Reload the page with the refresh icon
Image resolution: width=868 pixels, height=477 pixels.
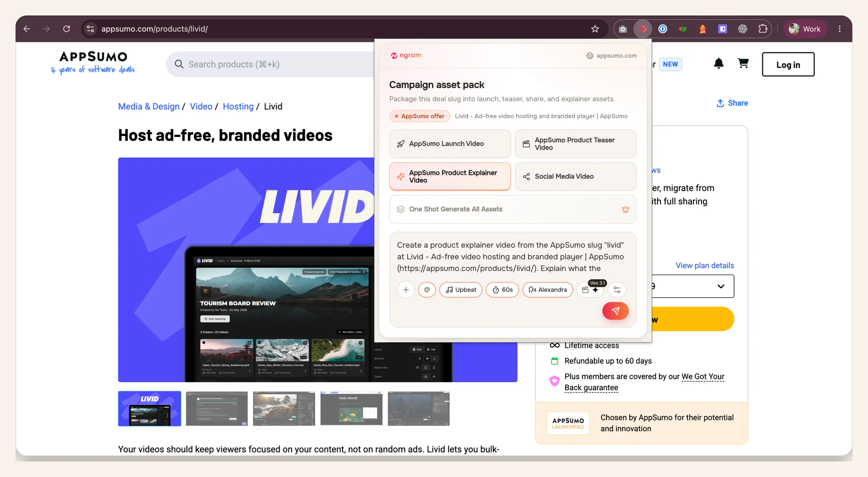[67, 29]
